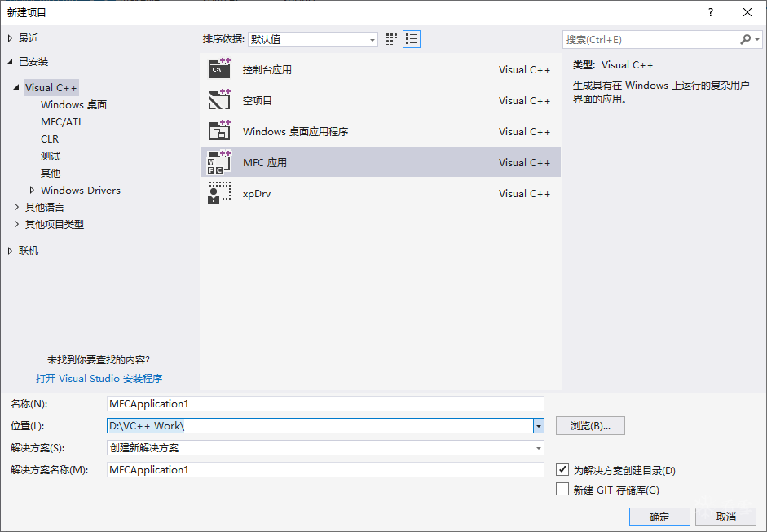Expand the 最近 tree node
Screen dimensions: 767x532
(x=11, y=38)
